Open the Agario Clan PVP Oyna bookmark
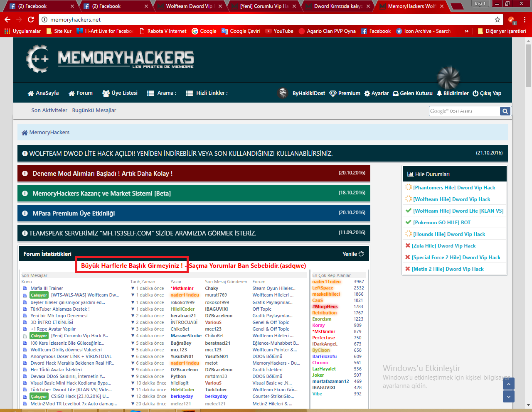This screenshot has height=412, width=532. tap(327, 31)
